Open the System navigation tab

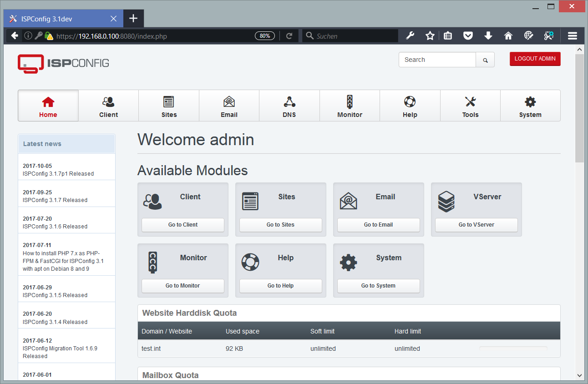[x=530, y=106]
